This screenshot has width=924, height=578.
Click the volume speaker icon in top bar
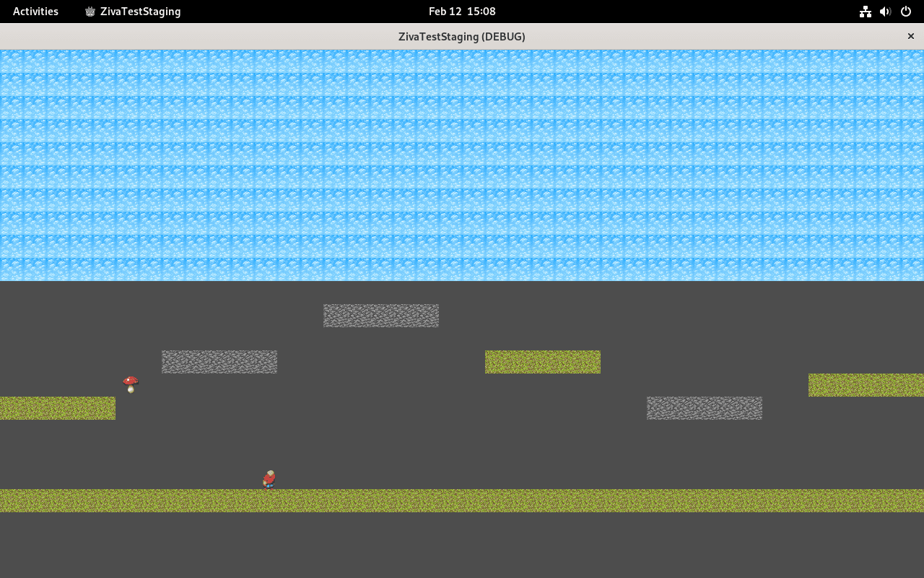885,11
